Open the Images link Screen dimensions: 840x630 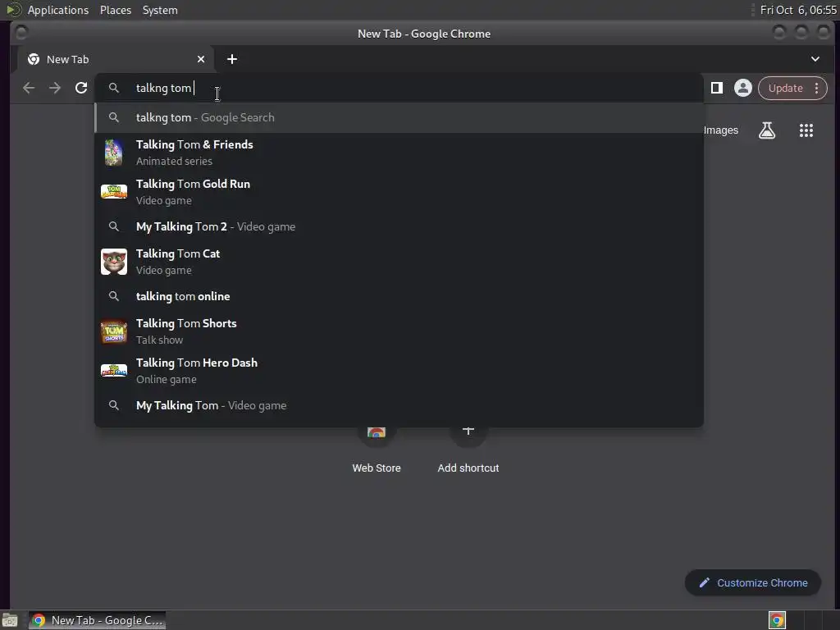click(x=720, y=130)
